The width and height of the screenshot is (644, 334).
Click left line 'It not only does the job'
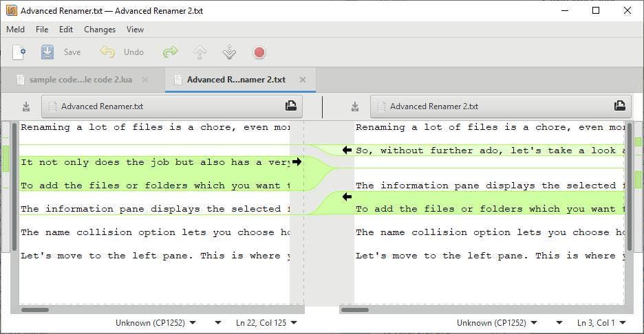[x=155, y=162]
